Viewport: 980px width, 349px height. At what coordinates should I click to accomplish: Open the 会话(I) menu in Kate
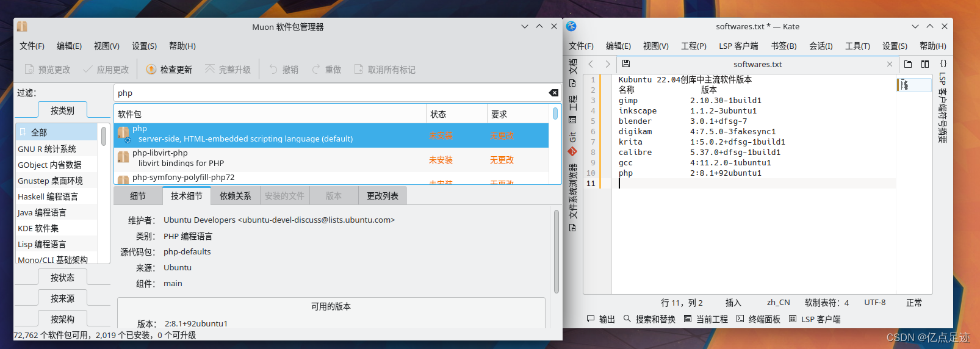point(821,46)
